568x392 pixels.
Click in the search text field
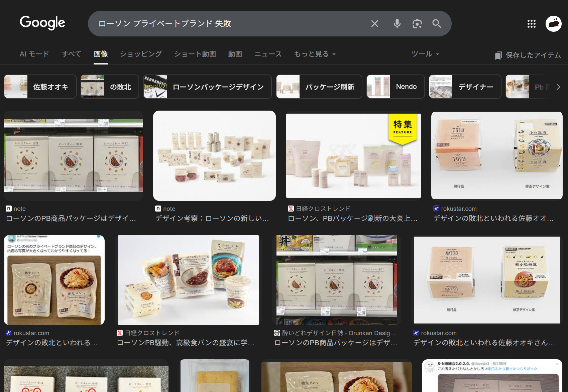(231, 23)
